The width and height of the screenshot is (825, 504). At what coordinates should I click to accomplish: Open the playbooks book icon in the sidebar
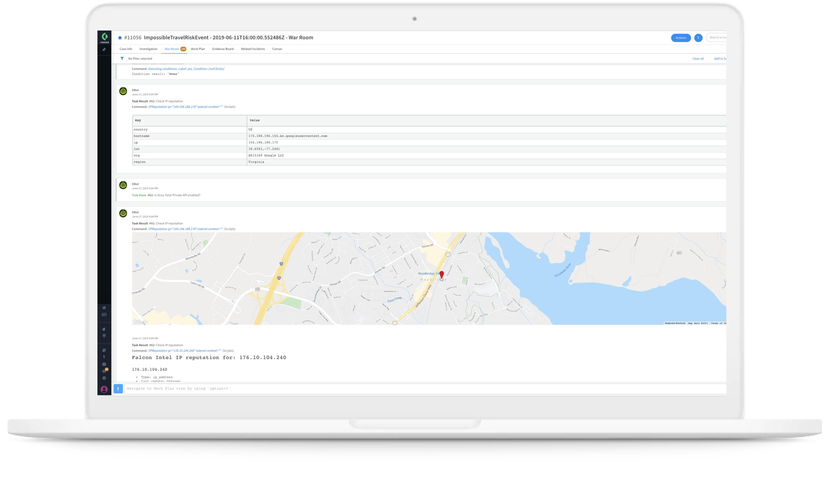click(104, 350)
